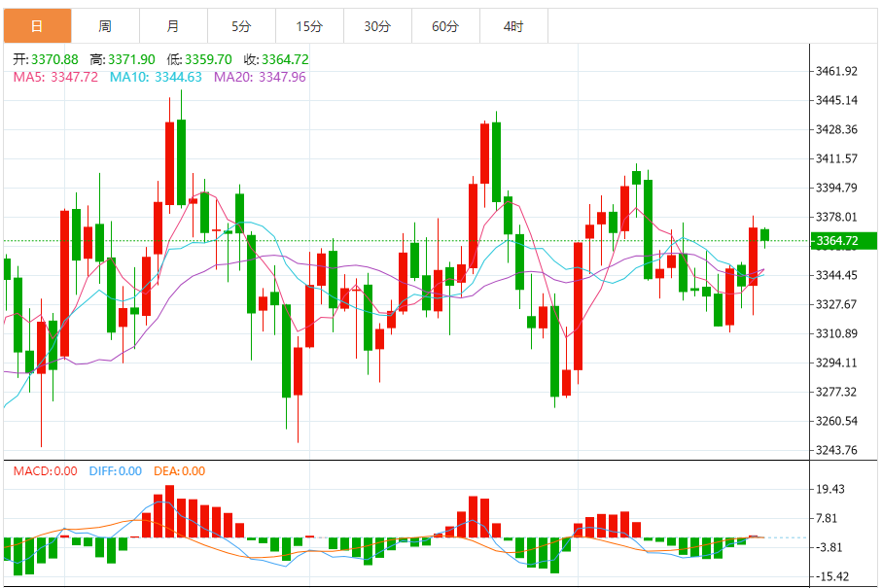Click the DIFF value label
The image size is (882, 588).
(116, 471)
